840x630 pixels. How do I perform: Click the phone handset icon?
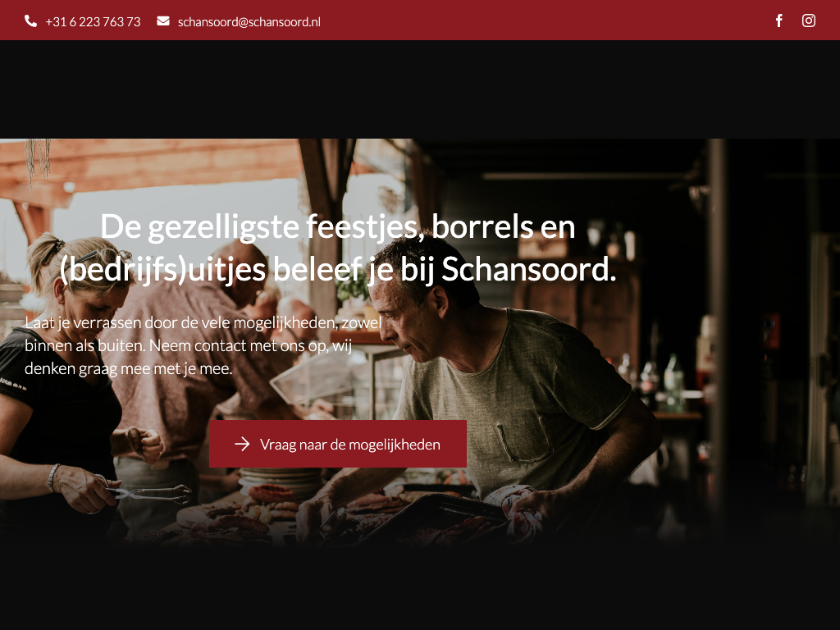[30, 21]
